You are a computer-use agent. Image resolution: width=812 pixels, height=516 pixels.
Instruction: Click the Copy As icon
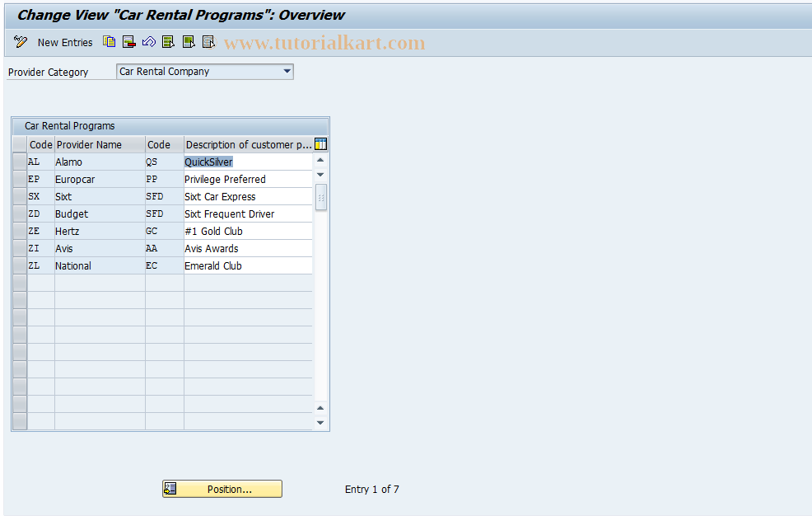(110, 42)
